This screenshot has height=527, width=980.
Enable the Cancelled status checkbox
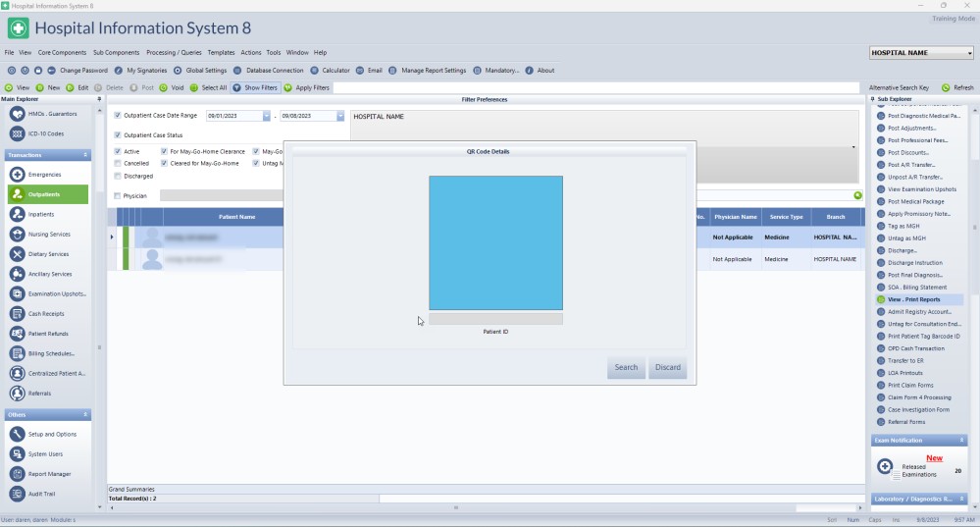[118, 163]
